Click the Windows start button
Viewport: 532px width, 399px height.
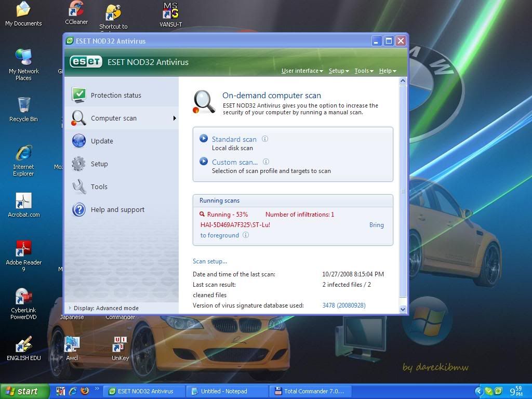[24, 391]
